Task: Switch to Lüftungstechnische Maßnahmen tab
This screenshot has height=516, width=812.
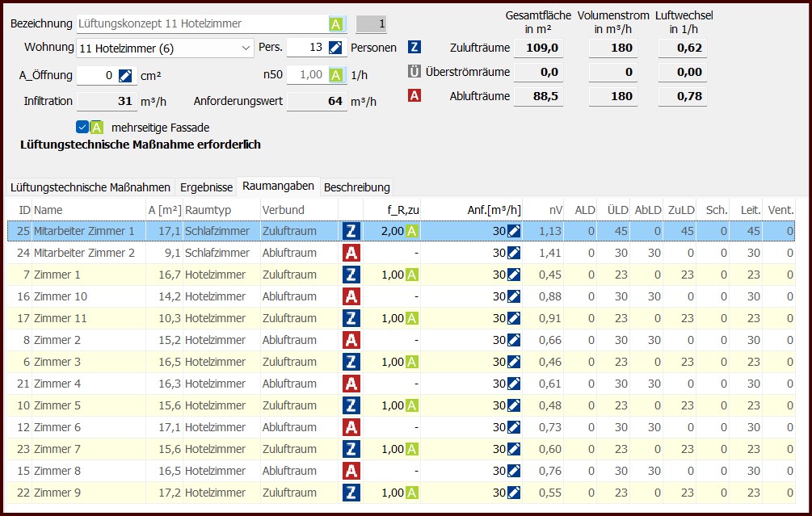Action: pos(90,187)
